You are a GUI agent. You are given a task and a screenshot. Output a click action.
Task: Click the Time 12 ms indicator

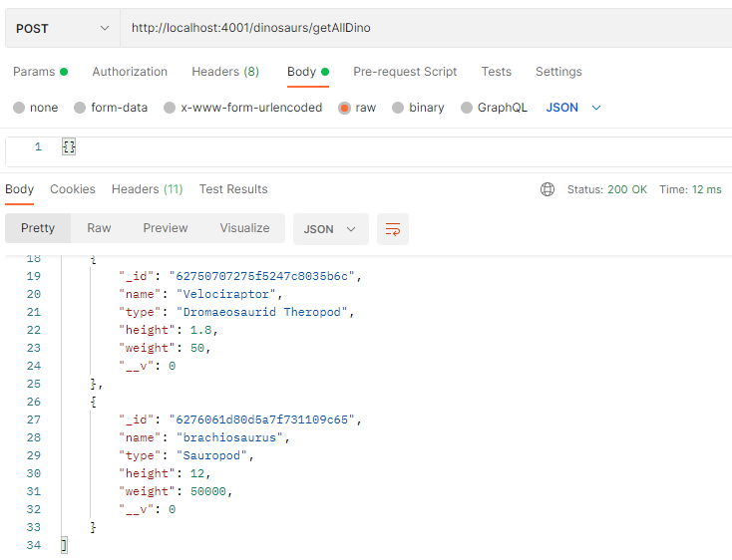690,189
